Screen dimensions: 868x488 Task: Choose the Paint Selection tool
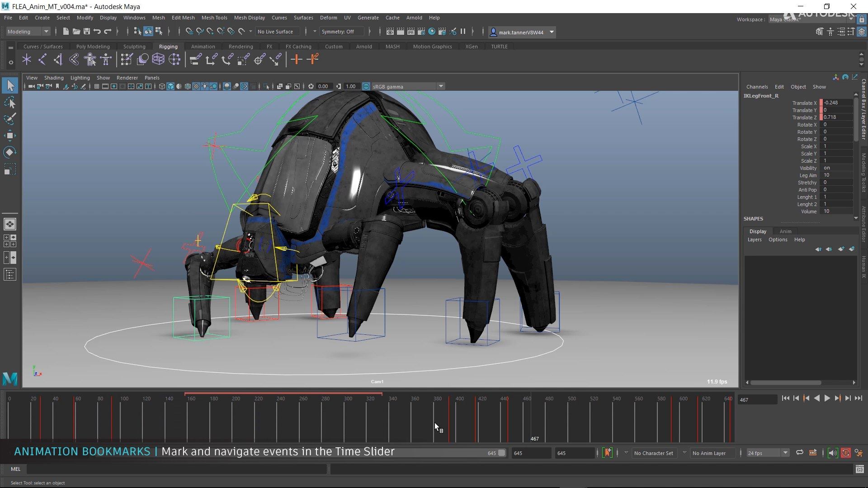point(10,119)
